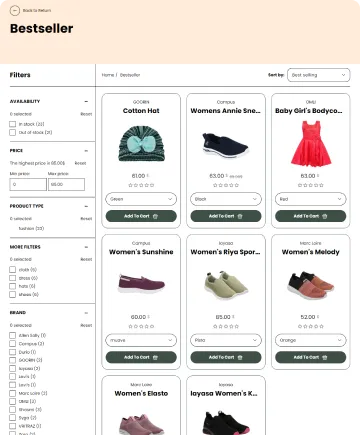
Task: Open Women's Sunshine color dropdown showing mauve
Action: tap(141, 340)
